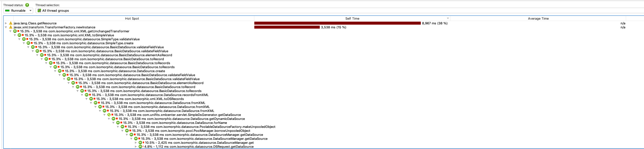The height and width of the screenshot is (149, 644).
Task: Click the method icon of datasource.DataSource.create
Action: click(60, 71)
